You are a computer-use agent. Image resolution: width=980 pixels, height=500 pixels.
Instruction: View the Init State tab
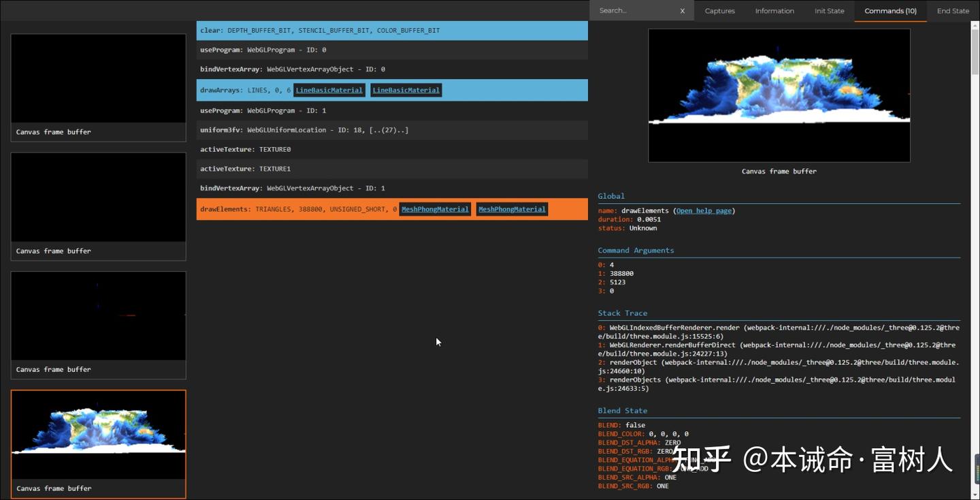[x=829, y=10]
